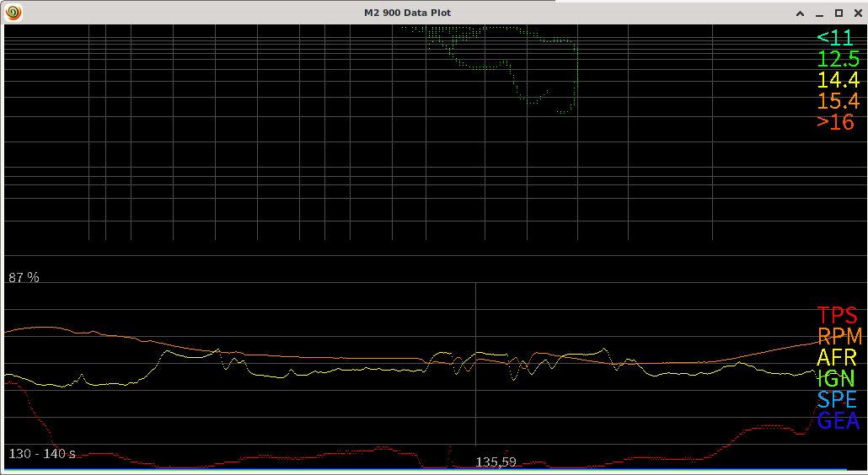Click the <11 AFR color legend
The image size is (868, 475).
834,38
